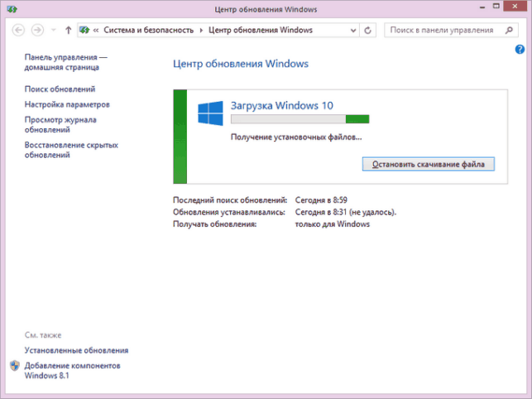Open the recent locations dropdown arrow
Screen dimensions: 532x399
point(53,31)
